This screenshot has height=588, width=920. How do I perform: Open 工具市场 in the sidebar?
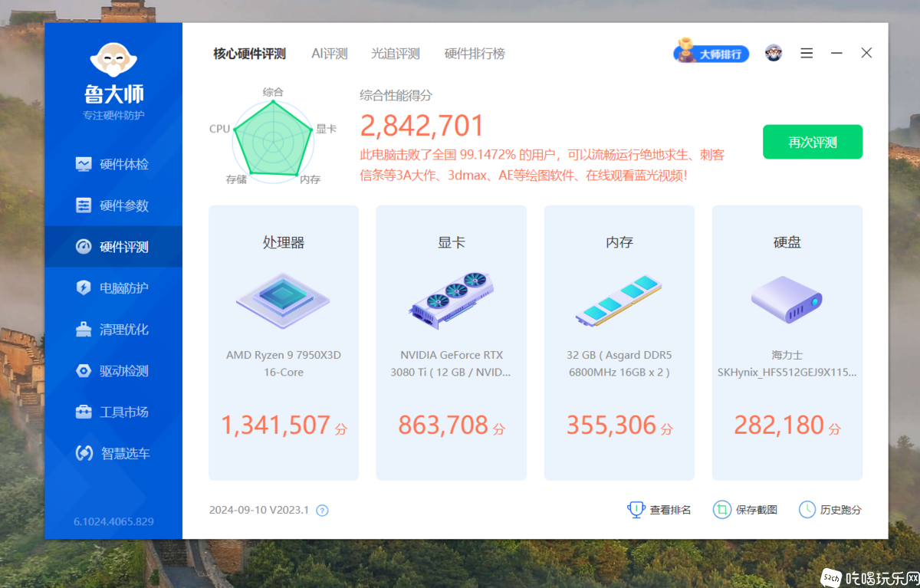113,412
